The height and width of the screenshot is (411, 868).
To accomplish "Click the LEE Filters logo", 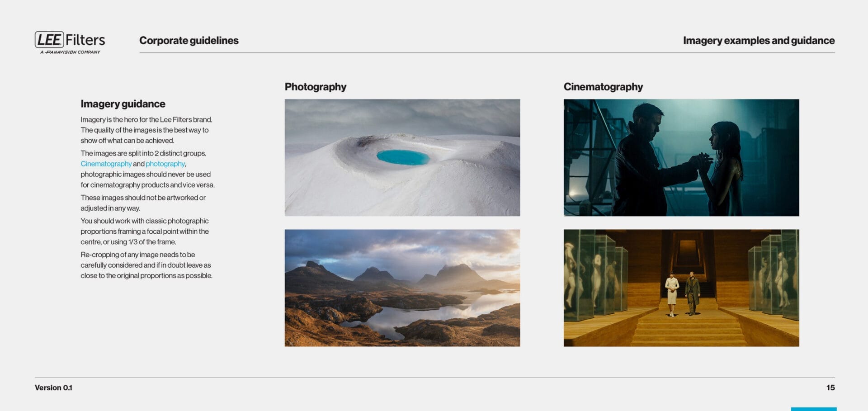I will 70,43.
